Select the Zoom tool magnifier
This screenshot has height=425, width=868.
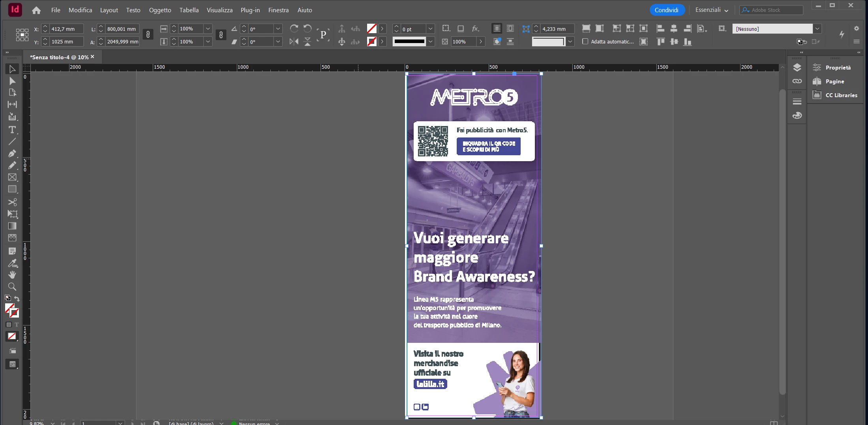click(x=12, y=287)
